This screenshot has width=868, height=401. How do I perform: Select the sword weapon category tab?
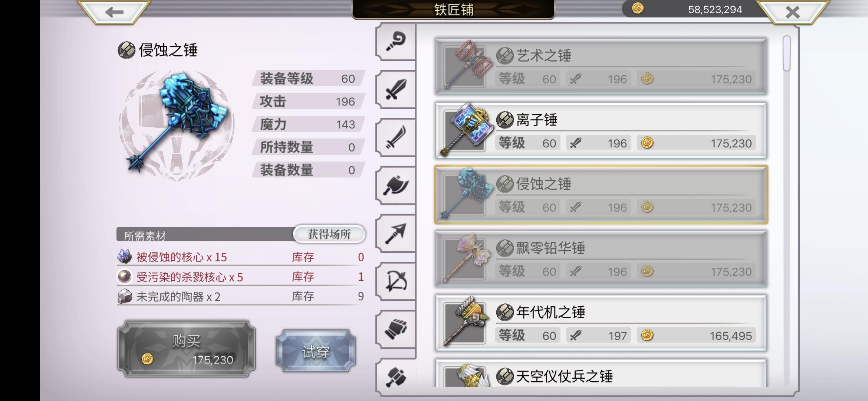click(396, 89)
